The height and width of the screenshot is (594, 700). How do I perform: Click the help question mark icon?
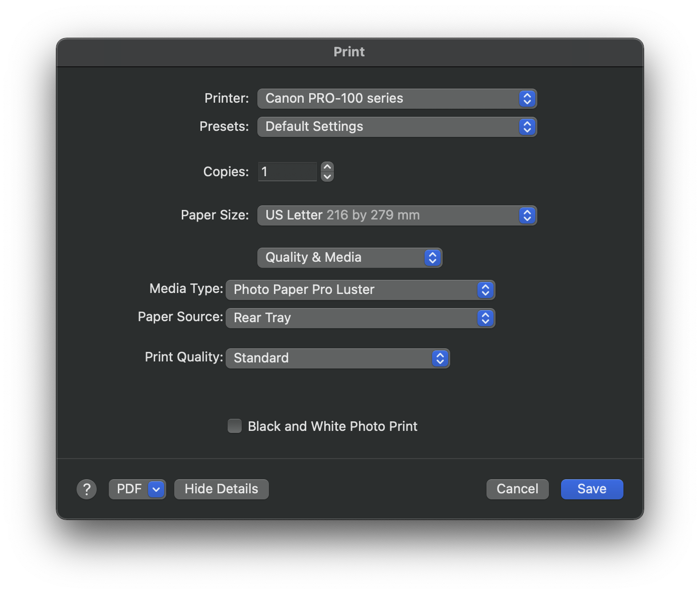[87, 489]
